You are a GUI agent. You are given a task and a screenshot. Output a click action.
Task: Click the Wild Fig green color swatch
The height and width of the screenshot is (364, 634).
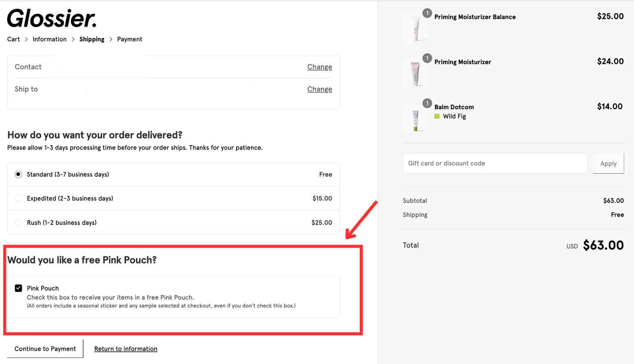point(437,116)
